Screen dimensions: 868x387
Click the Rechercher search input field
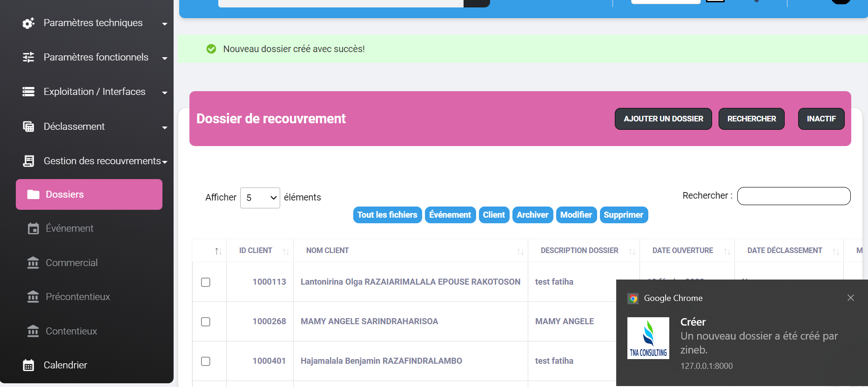coord(794,196)
